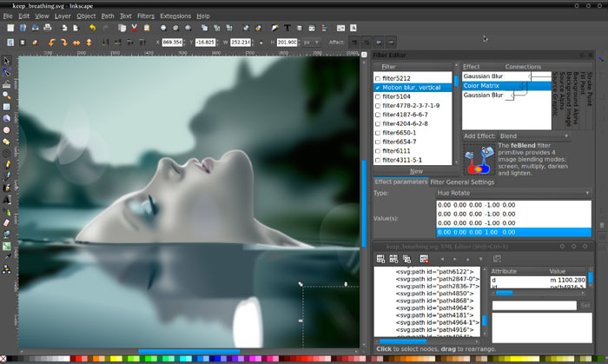The image size is (608, 364).
Task: Open the Path menu
Action: click(x=108, y=16)
